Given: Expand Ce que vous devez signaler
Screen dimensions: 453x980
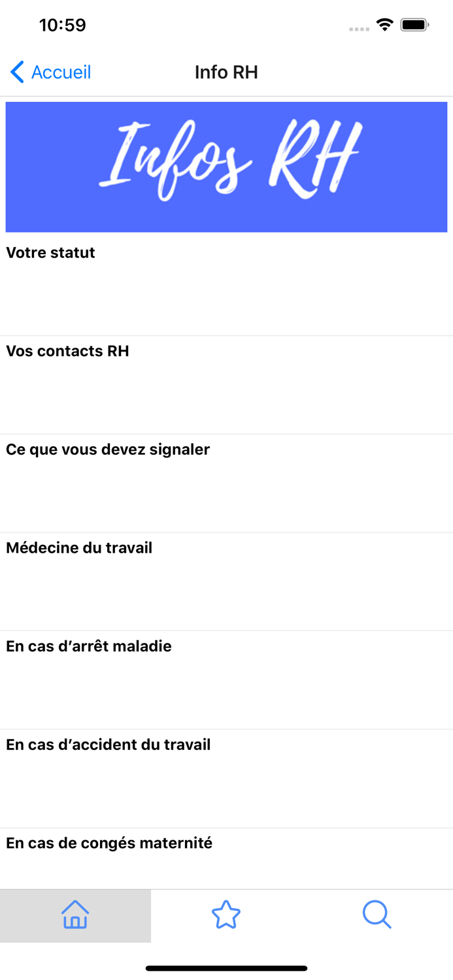Looking at the screenshot, I should click(x=108, y=449).
